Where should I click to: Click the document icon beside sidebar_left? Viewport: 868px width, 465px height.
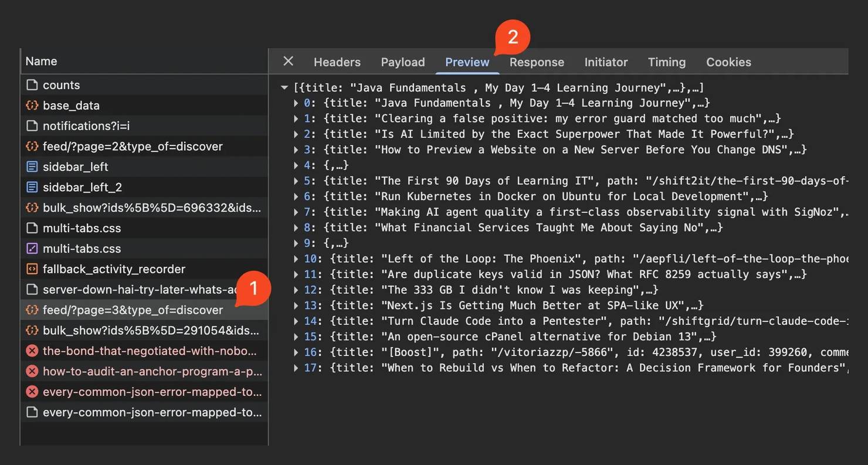point(32,167)
